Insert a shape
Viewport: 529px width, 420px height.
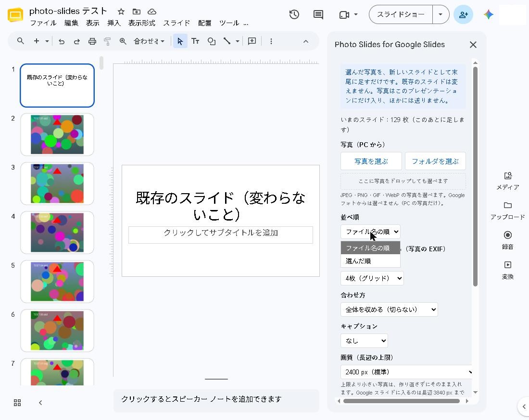(x=212, y=41)
